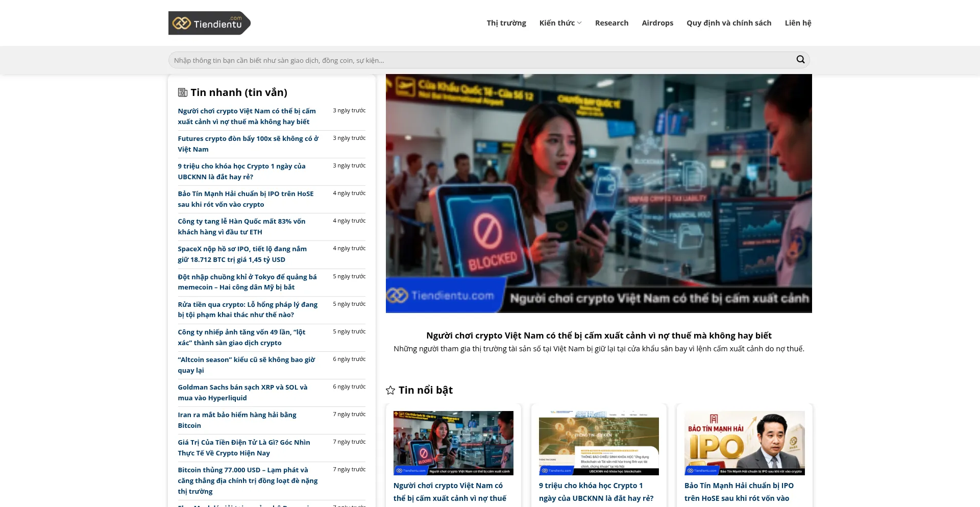Viewport: 980px width, 507px height.
Task: Open the Airdrops menu item
Action: [657, 23]
